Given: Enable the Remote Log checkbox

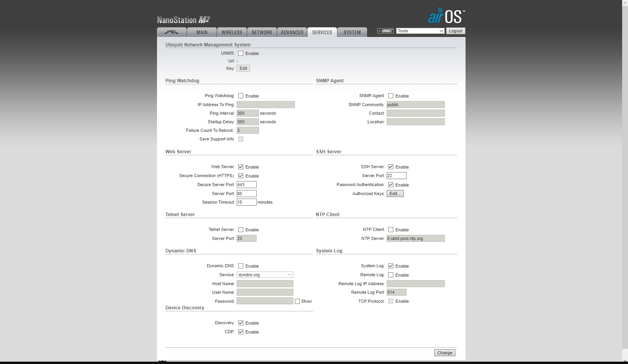Looking at the screenshot, I should 391,275.
